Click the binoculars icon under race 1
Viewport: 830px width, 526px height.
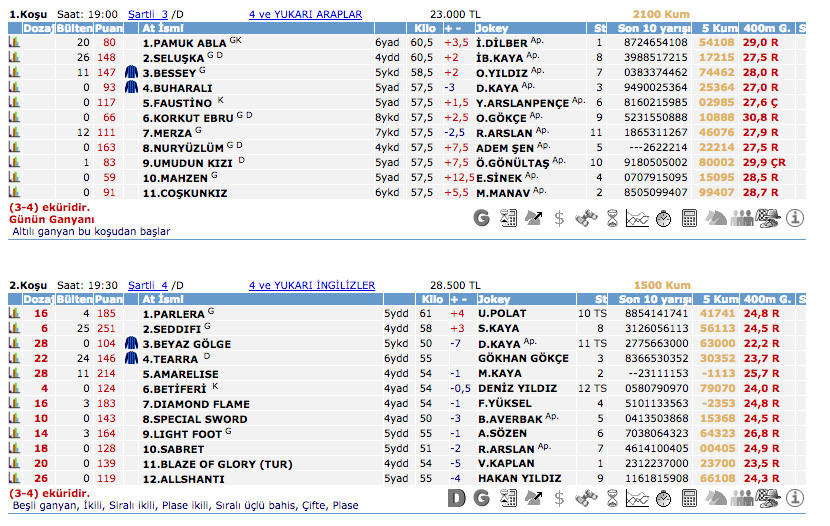click(586, 217)
